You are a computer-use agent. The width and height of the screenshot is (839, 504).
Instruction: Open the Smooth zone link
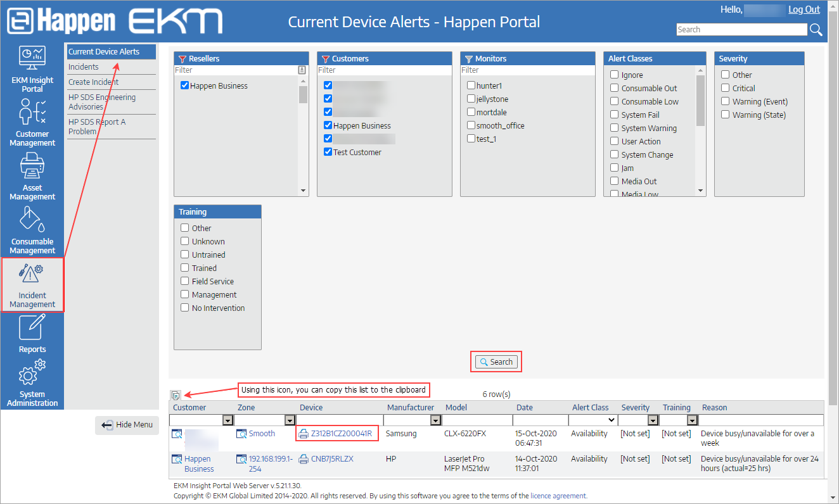(x=262, y=434)
